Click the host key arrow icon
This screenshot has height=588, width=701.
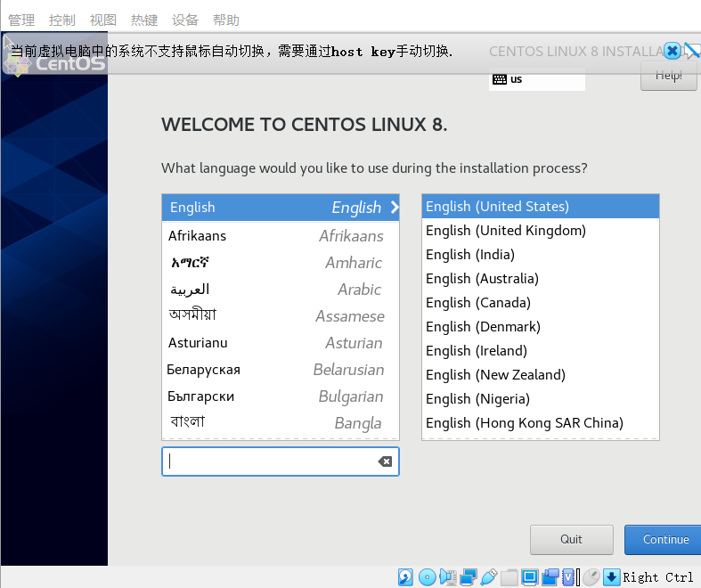(612, 577)
